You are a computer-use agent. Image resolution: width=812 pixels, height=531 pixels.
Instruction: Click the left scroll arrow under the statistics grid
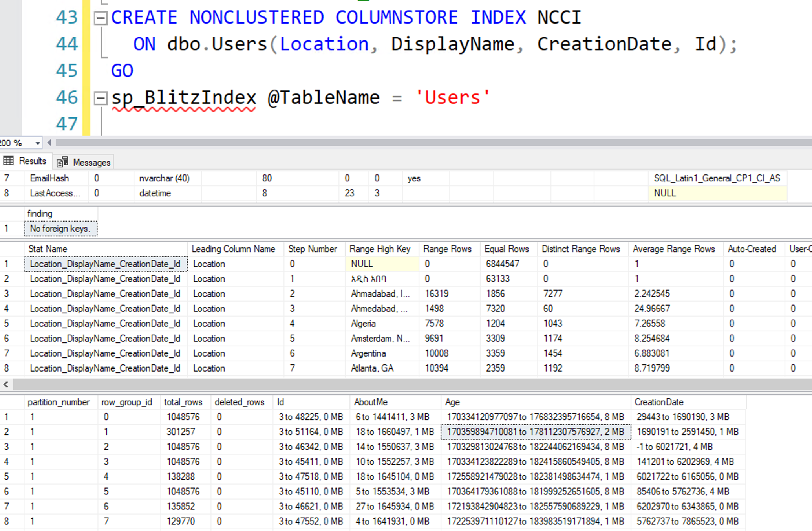(x=5, y=385)
